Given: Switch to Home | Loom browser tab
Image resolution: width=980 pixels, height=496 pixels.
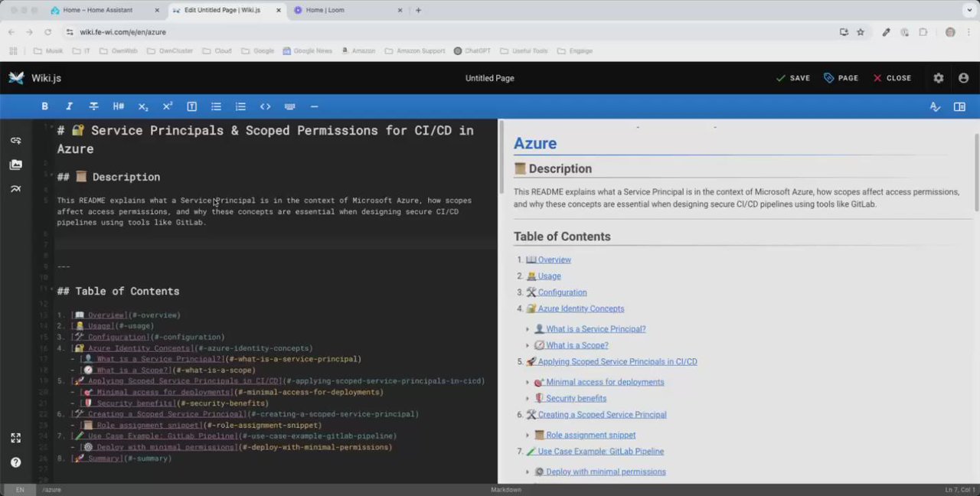Looking at the screenshot, I should 347,10.
